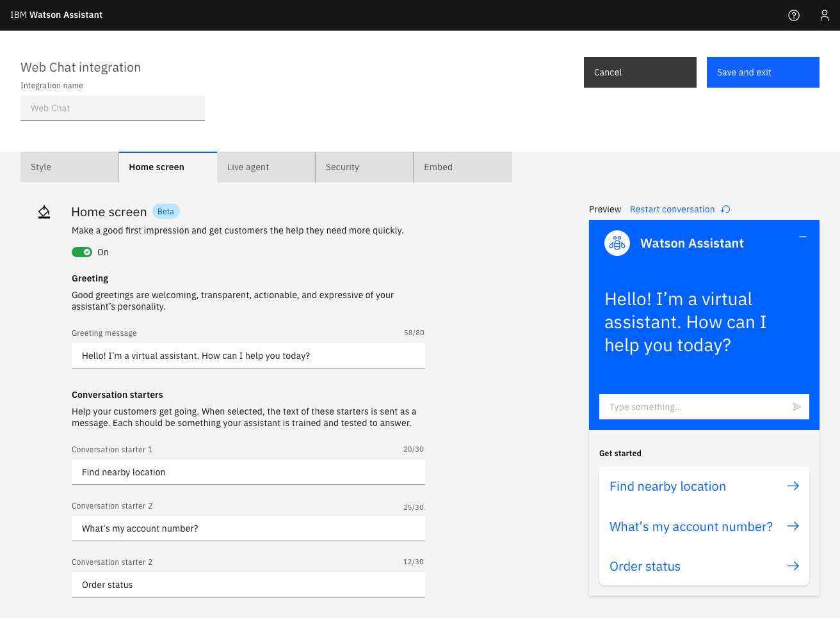Click the Type something chat box
Image resolution: width=840 pixels, height=618 pixels.
704,407
